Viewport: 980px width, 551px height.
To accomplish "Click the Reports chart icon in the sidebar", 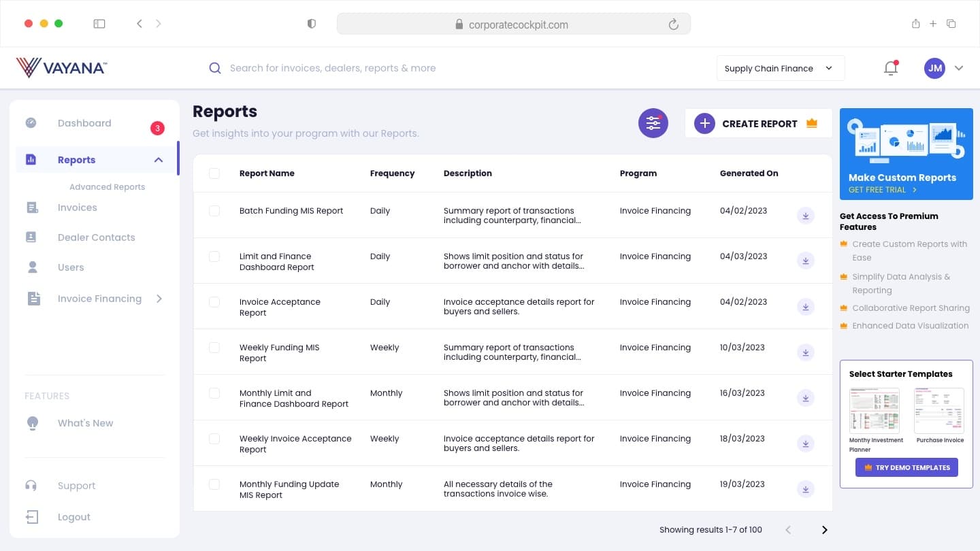I will (31, 159).
